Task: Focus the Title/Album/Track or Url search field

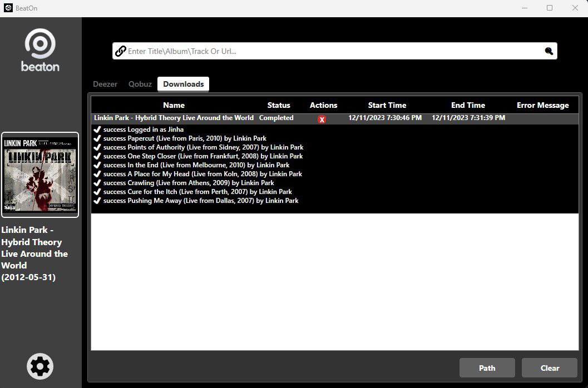Action: 334,51
